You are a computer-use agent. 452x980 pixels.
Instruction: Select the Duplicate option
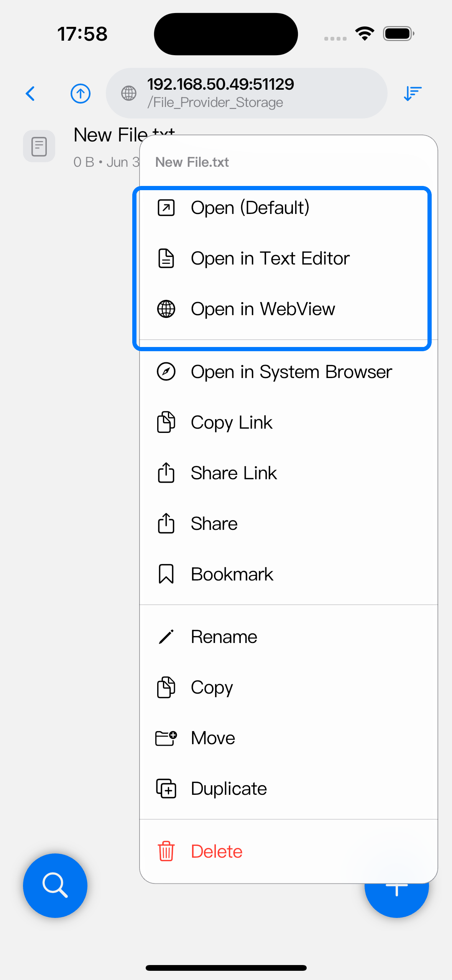(288, 789)
